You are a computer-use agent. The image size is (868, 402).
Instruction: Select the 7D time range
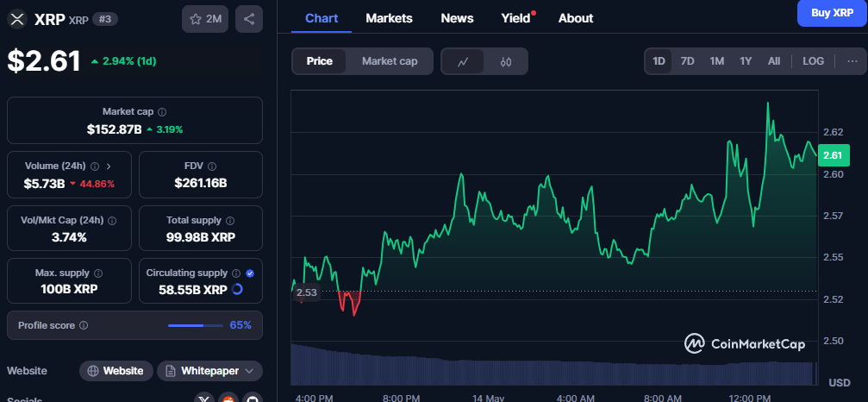[x=687, y=61]
